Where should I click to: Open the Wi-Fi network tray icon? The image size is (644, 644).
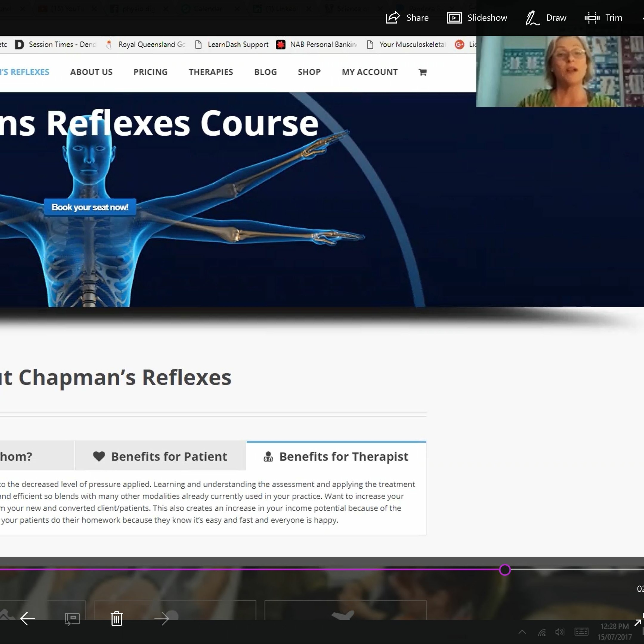click(542, 632)
